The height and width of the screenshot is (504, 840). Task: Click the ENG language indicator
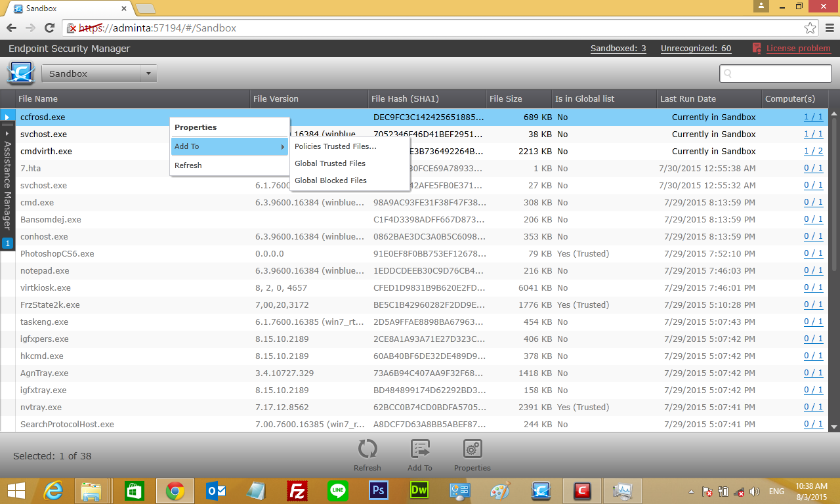[x=777, y=491]
